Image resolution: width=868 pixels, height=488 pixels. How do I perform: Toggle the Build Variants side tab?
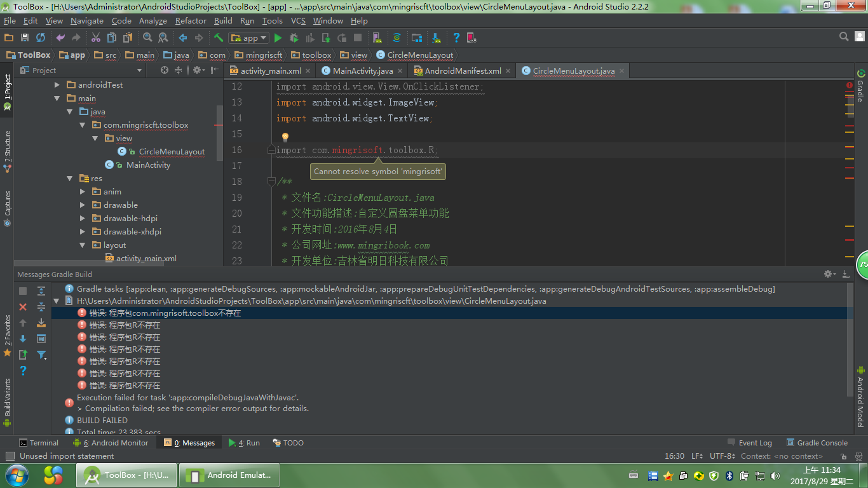click(8, 402)
